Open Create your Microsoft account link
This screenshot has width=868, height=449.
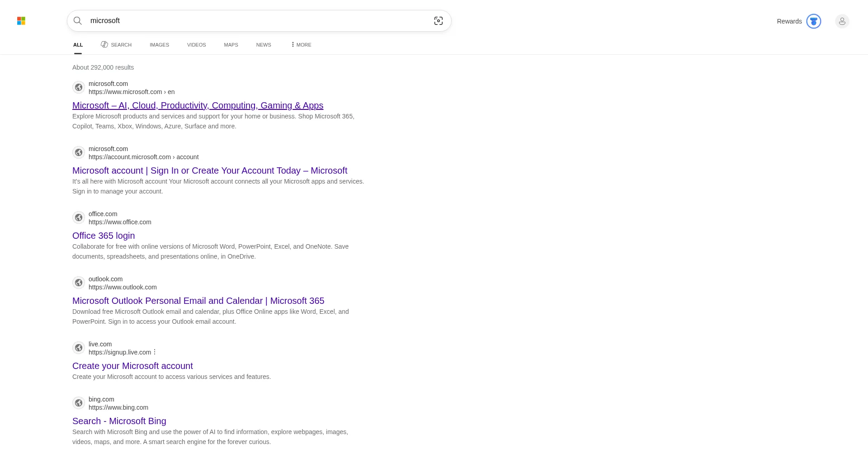[x=132, y=366]
